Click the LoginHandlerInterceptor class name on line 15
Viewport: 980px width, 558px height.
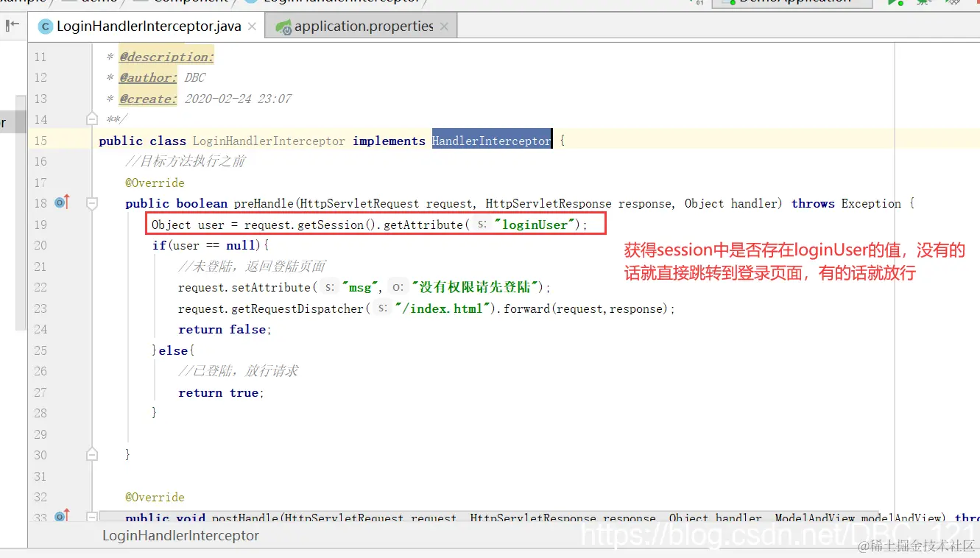[x=269, y=141]
